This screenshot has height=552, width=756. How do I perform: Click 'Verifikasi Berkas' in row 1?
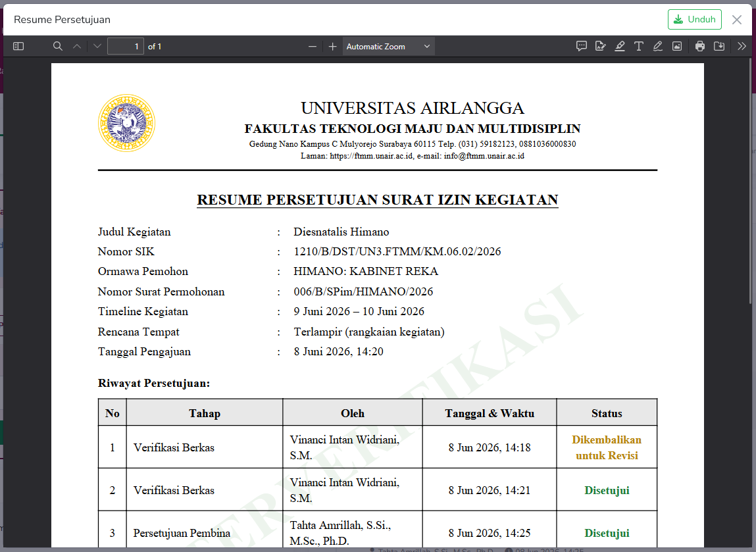174,447
